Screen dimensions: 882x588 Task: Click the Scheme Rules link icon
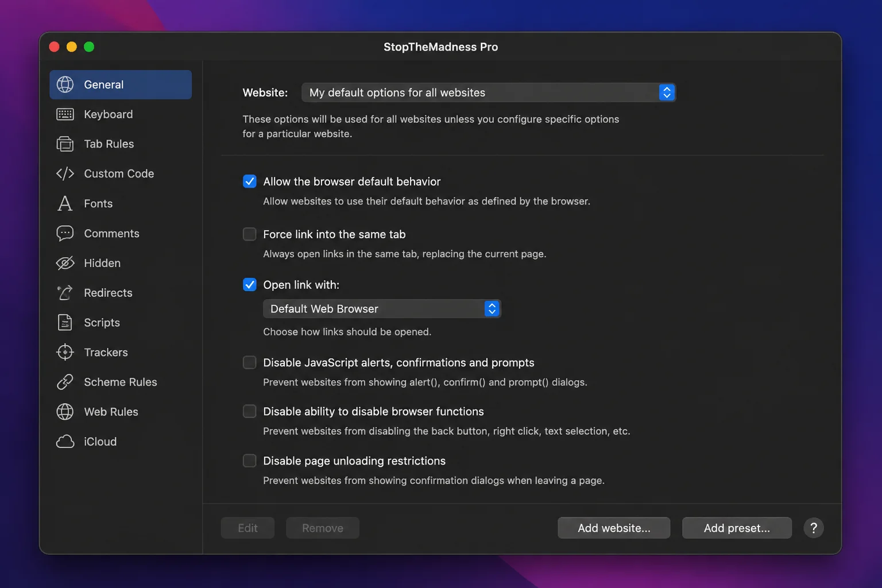(x=65, y=382)
